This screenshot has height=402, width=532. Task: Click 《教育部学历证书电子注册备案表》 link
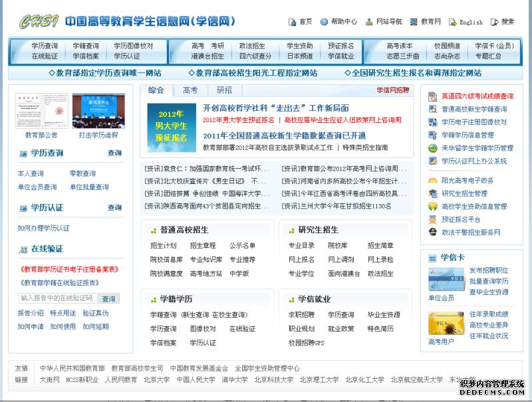(x=70, y=270)
